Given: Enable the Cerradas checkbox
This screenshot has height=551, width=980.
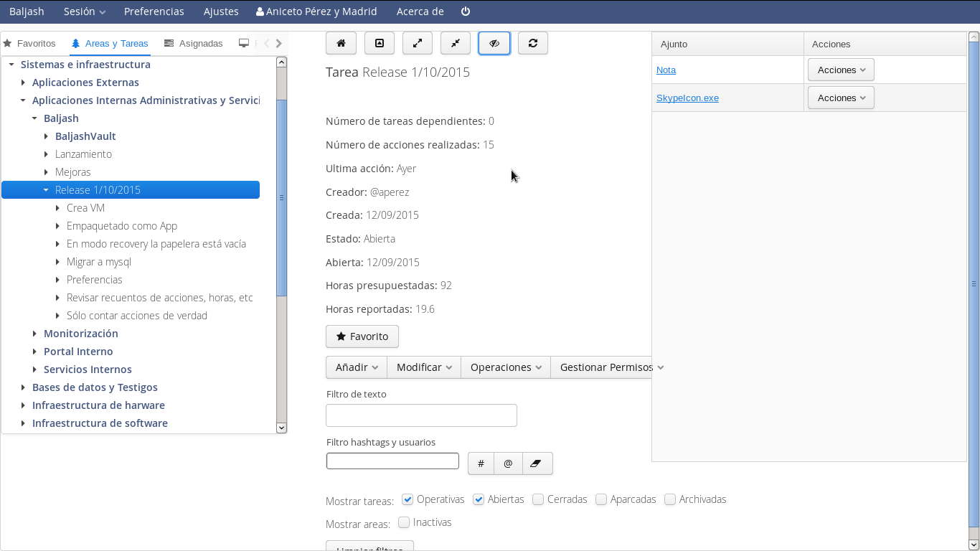Looking at the screenshot, I should pos(538,499).
